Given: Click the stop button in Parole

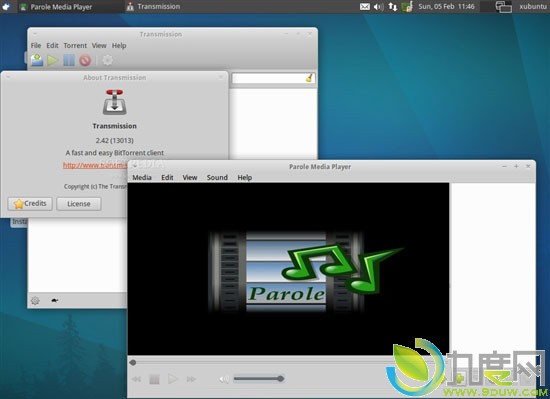Looking at the screenshot, I should point(154,379).
